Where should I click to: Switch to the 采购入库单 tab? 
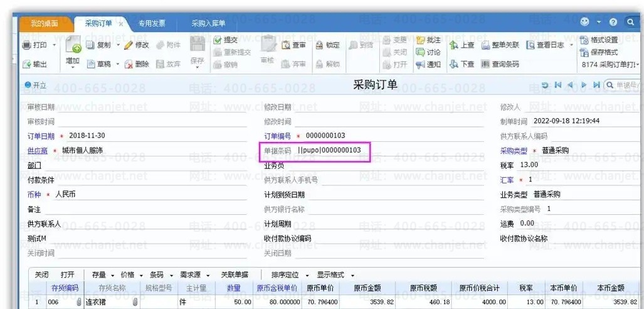(208, 23)
